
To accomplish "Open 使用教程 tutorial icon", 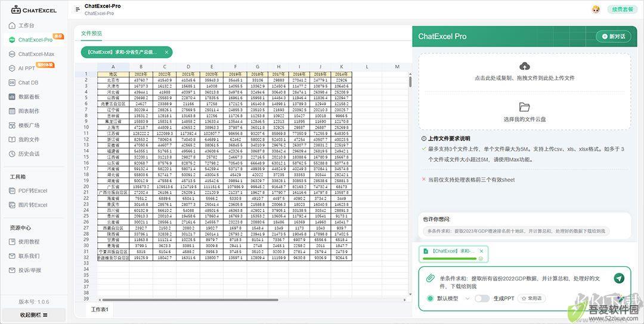I will [x=12, y=242].
